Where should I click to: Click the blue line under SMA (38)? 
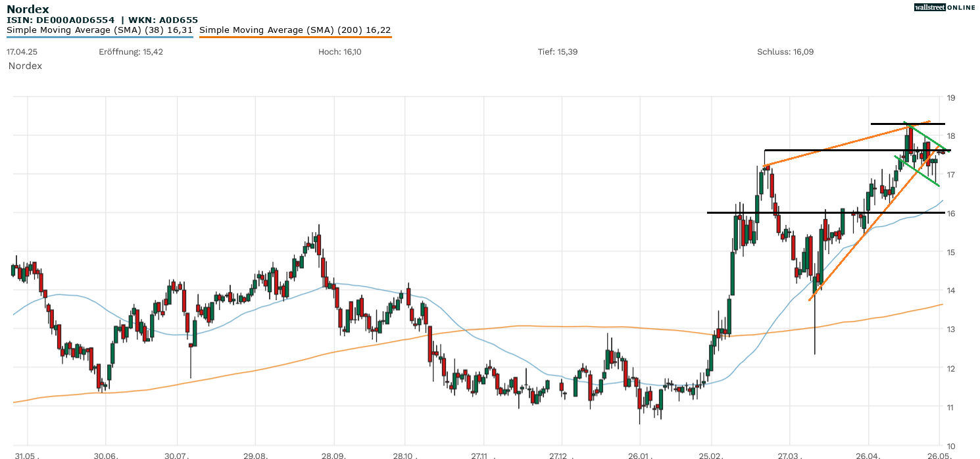click(x=99, y=37)
